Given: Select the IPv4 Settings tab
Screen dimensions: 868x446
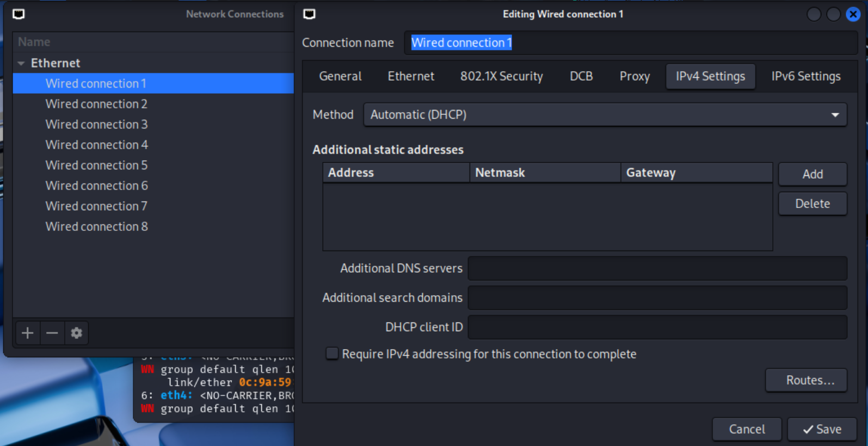Looking at the screenshot, I should [710, 76].
